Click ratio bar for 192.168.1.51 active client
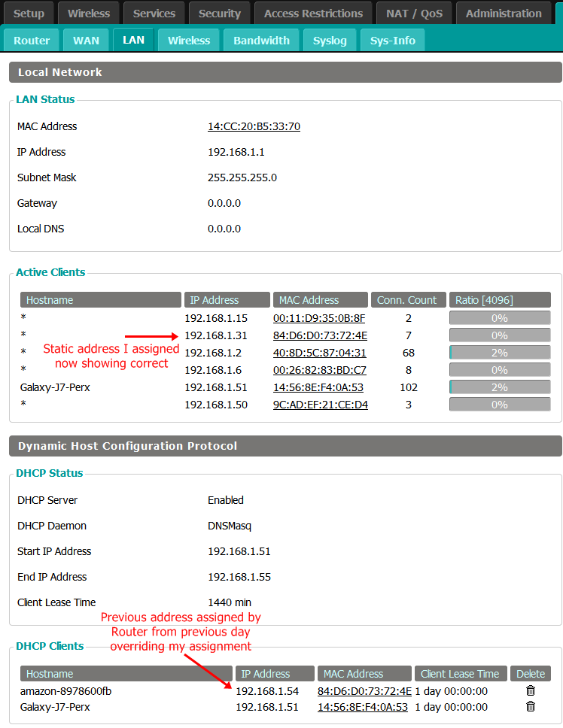 [500, 387]
